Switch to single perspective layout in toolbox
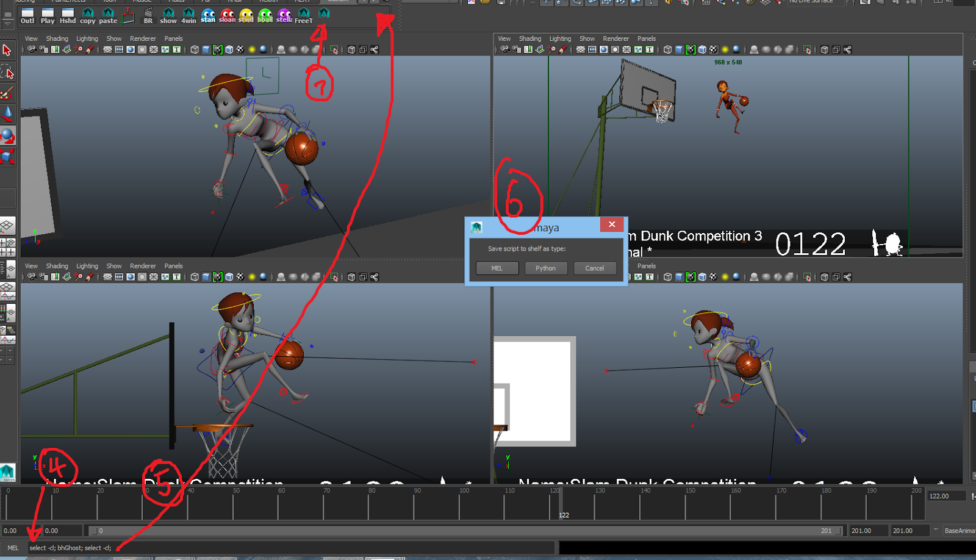 pos(7,226)
